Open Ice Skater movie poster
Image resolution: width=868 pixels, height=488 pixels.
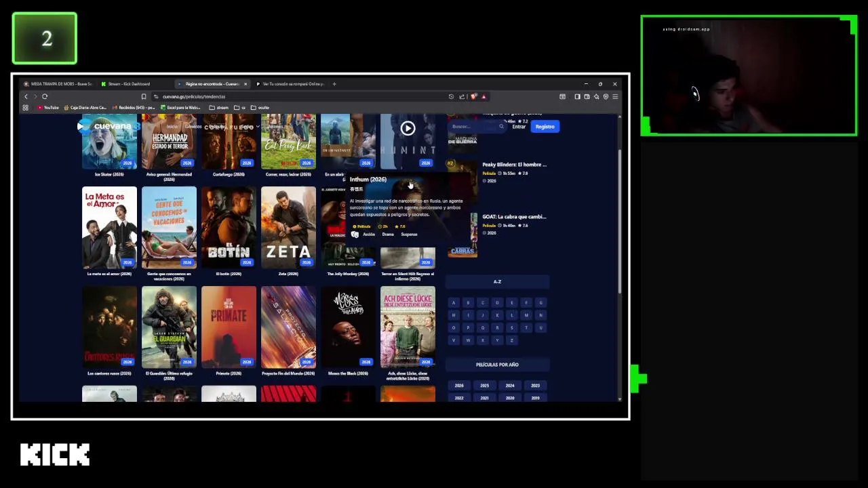click(x=109, y=142)
